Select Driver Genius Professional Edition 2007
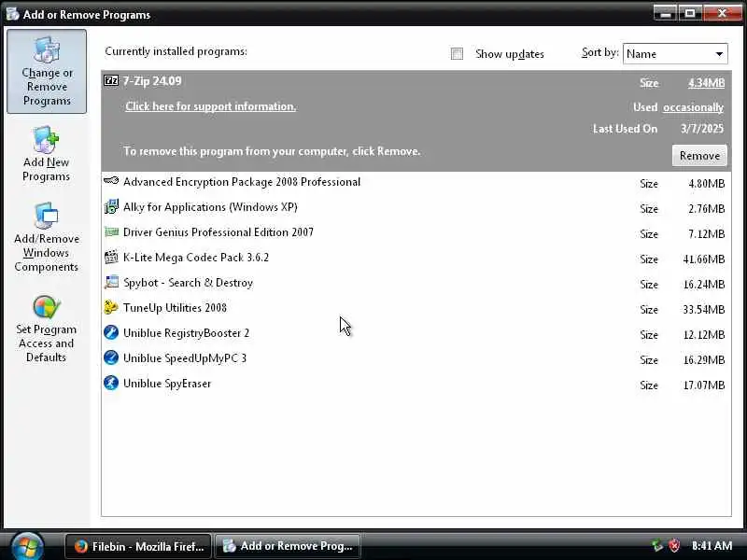 (416, 232)
